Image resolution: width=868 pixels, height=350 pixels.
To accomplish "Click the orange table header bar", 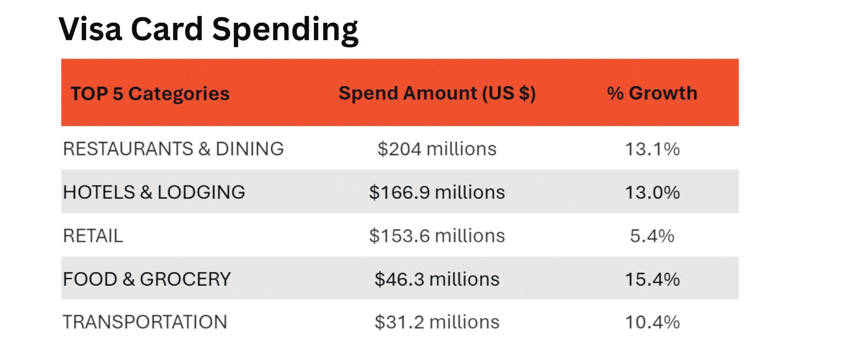I will pyautogui.click(x=400, y=92).
